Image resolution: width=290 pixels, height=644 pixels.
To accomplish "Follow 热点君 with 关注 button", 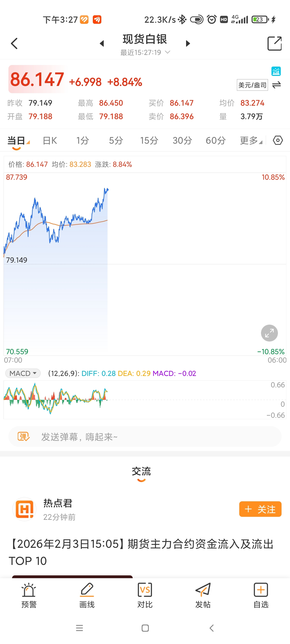I will pos(260,509).
